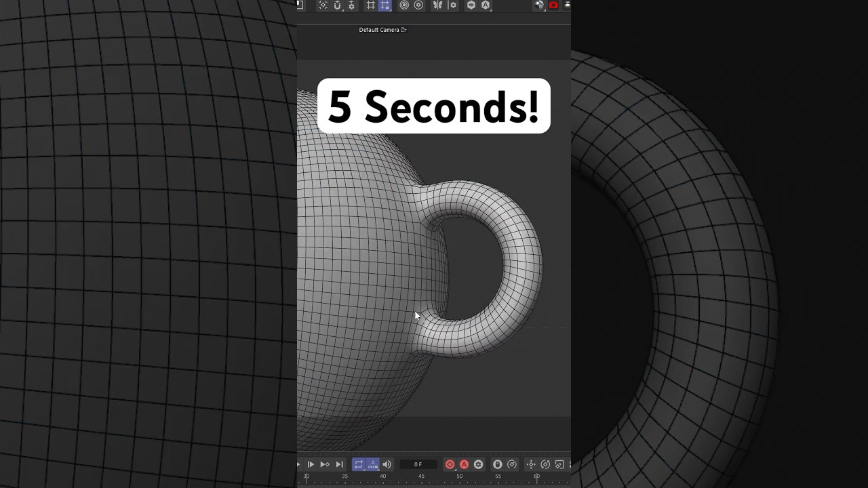The image size is (868, 488).
Task: Open snap settings gear icon
Action: [x=351, y=5]
